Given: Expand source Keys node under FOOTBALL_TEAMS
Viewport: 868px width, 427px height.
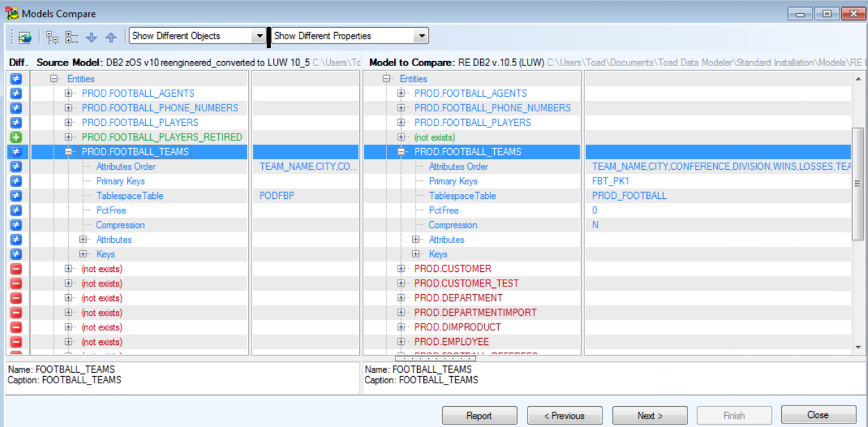Looking at the screenshot, I should click(x=83, y=254).
